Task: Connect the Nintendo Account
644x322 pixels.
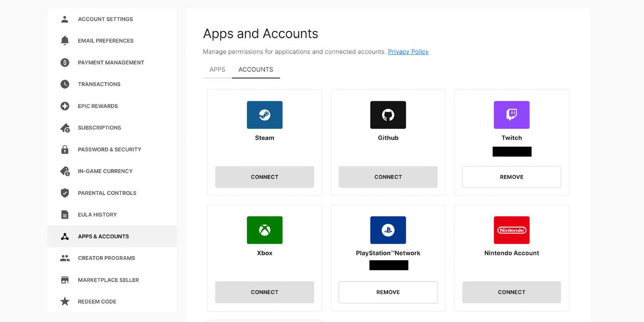Action: [512, 292]
